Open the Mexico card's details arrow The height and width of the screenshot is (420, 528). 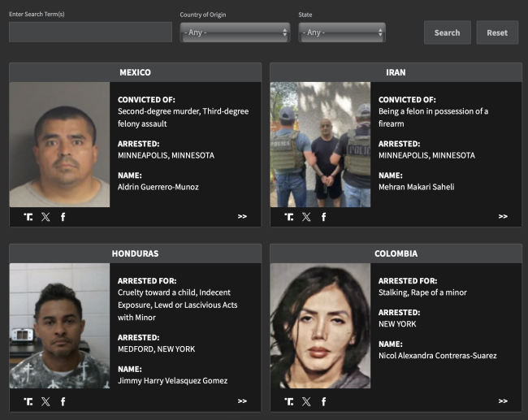[x=242, y=217]
